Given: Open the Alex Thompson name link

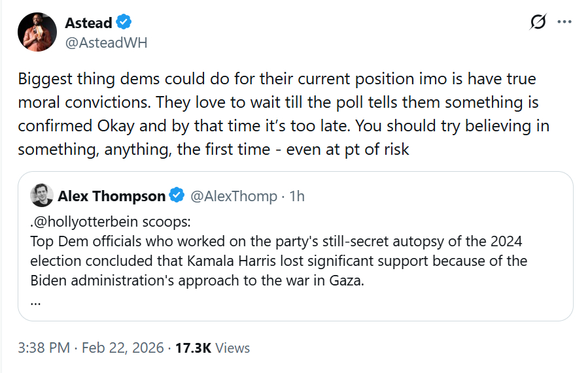Looking at the screenshot, I should (x=112, y=195).
